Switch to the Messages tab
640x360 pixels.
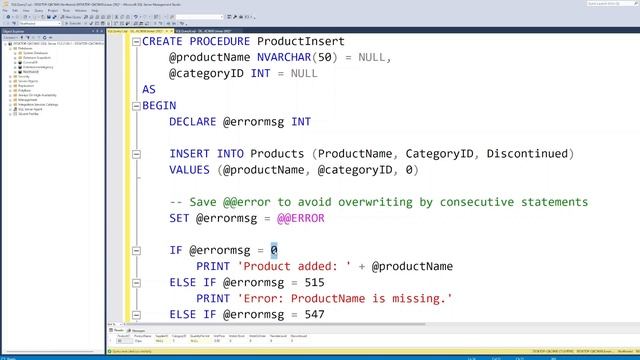tap(136, 330)
